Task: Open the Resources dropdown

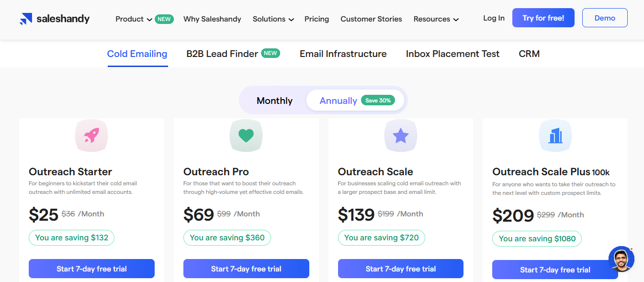Action: (x=436, y=19)
